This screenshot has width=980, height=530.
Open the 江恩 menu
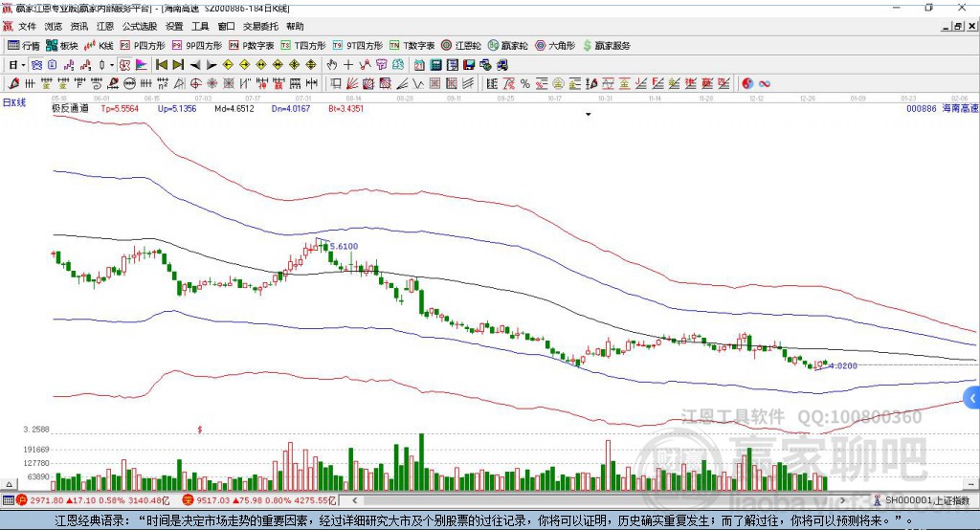pyautogui.click(x=105, y=26)
